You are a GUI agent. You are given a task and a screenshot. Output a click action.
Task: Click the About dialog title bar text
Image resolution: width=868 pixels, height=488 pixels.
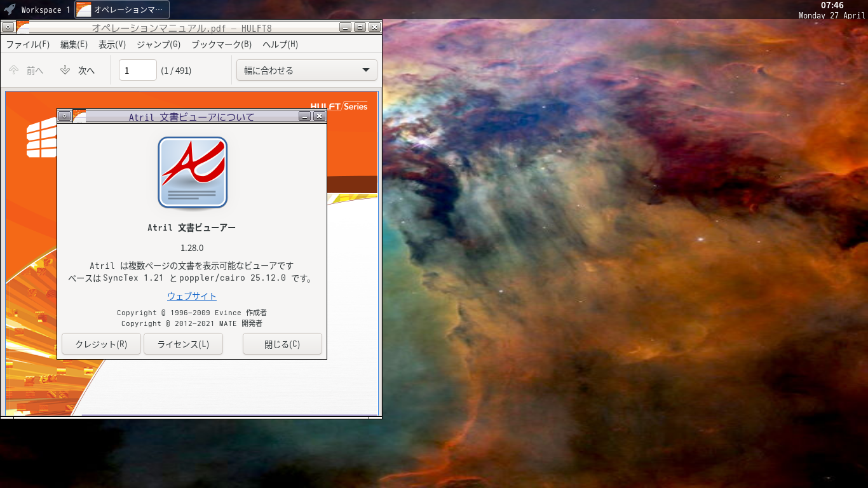point(191,117)
